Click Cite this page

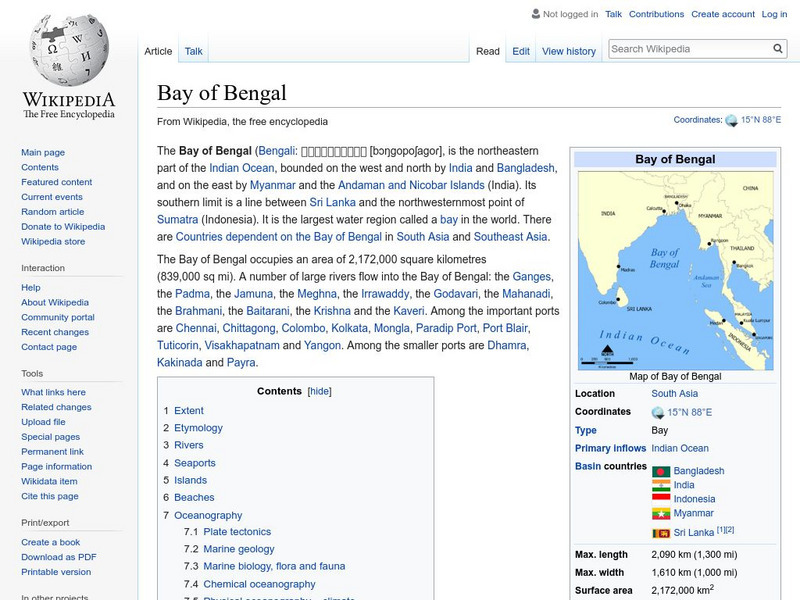(x=50, y=495)
